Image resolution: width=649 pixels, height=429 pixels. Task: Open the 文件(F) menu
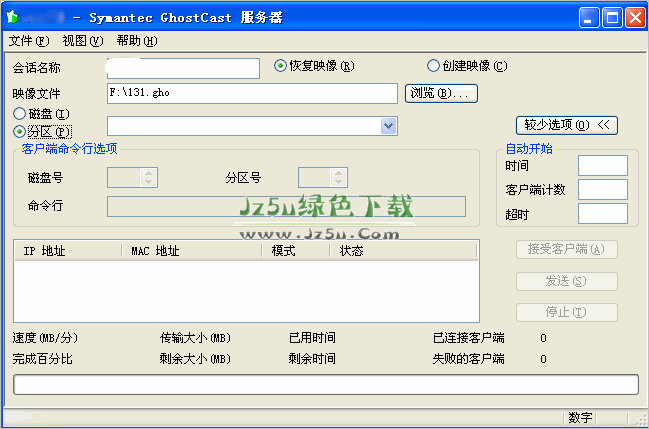[x=29, y=41]
